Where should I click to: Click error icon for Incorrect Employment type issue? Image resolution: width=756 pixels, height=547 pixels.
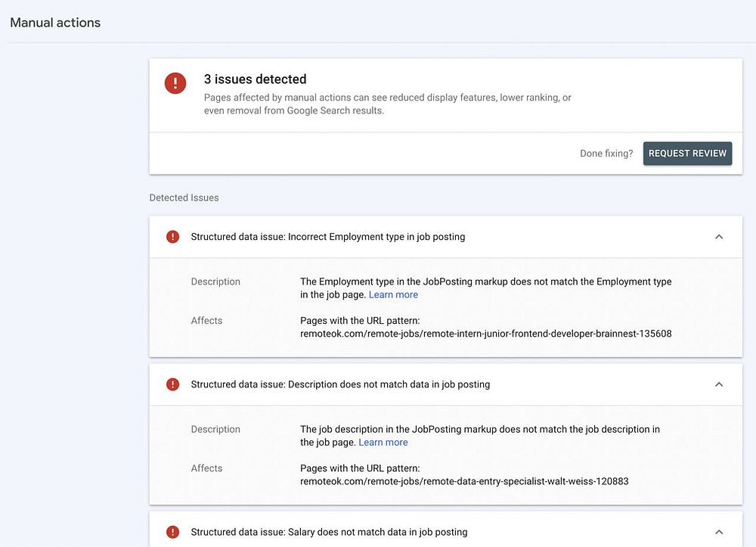(x=173, y=237)
